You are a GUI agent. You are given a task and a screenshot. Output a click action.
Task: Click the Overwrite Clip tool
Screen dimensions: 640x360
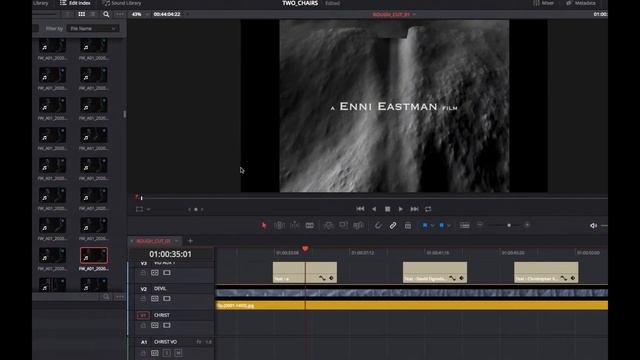[x=343, y=225]
